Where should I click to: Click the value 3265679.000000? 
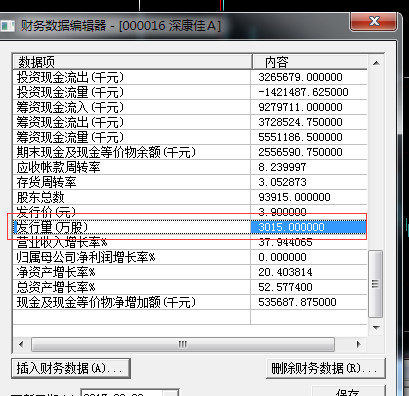[300, 77]
